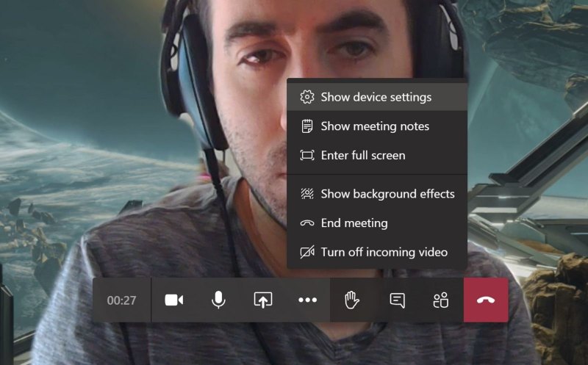Click the call duration timer 00:27
Image resolution: width=588 pixels, height=365 pixels.
coord(121,300)
